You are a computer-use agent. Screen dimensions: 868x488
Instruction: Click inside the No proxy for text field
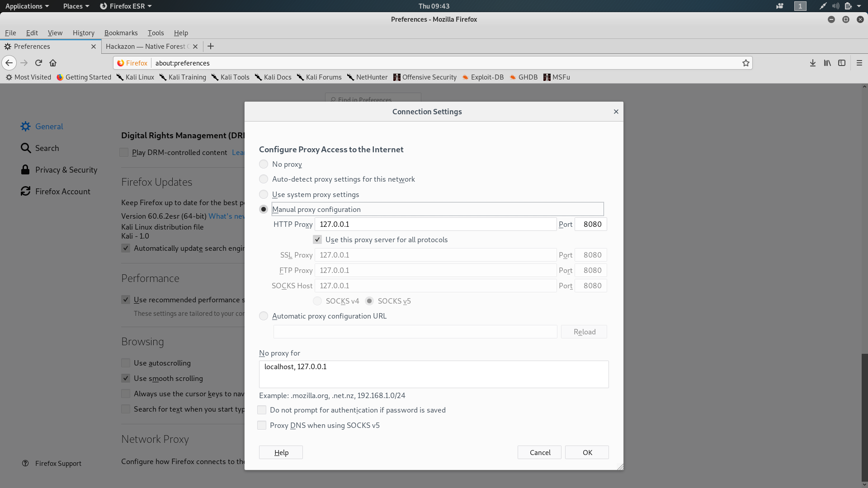click(x=434, y=374)
